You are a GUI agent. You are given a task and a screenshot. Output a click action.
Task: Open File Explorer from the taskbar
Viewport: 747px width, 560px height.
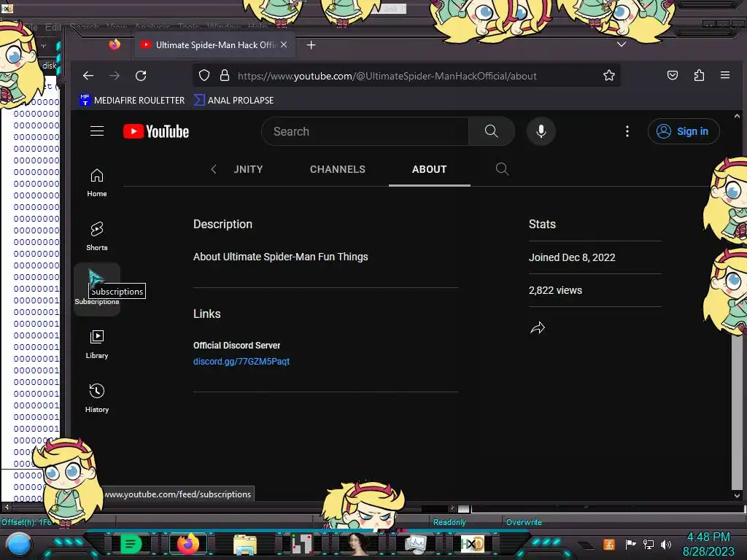pyautogui.click(x=245, y=545)
